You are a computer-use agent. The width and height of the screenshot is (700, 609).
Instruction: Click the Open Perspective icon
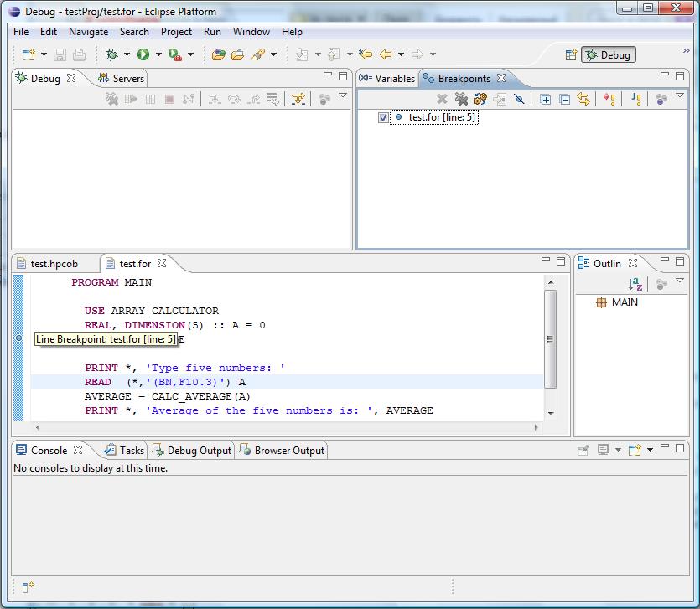571,54
